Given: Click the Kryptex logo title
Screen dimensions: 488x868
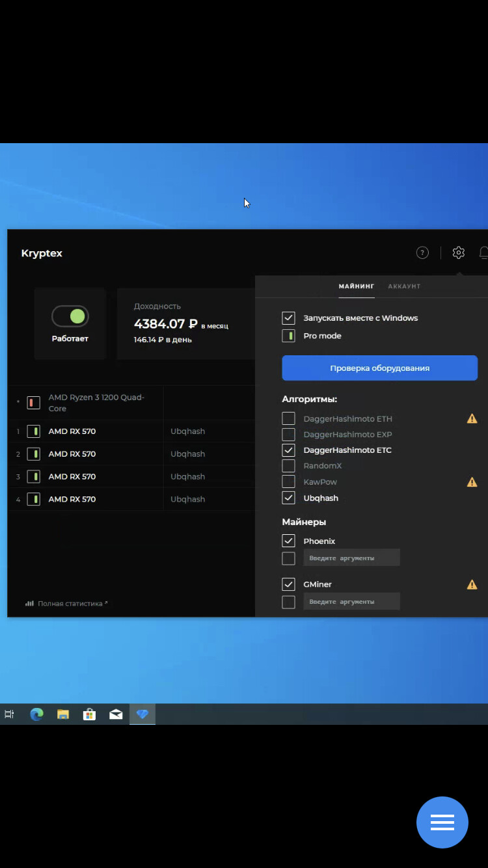Looking at the screenshot, I should coord(42,253).
